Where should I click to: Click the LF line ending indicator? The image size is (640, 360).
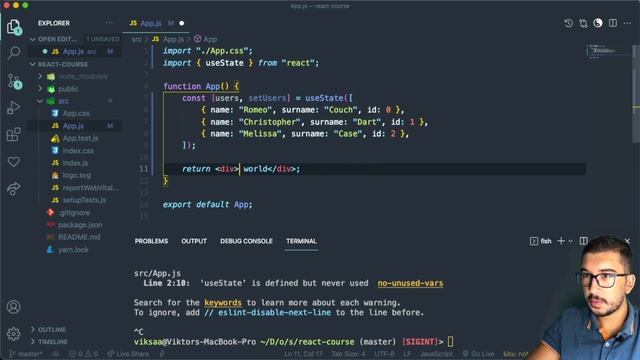coord(407,354)
